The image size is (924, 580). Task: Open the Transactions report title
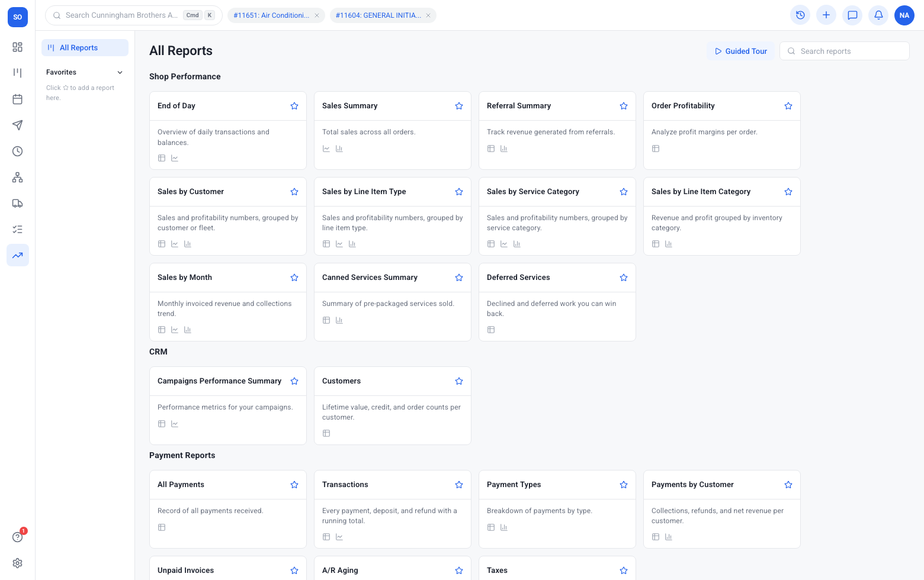(345, 485)
